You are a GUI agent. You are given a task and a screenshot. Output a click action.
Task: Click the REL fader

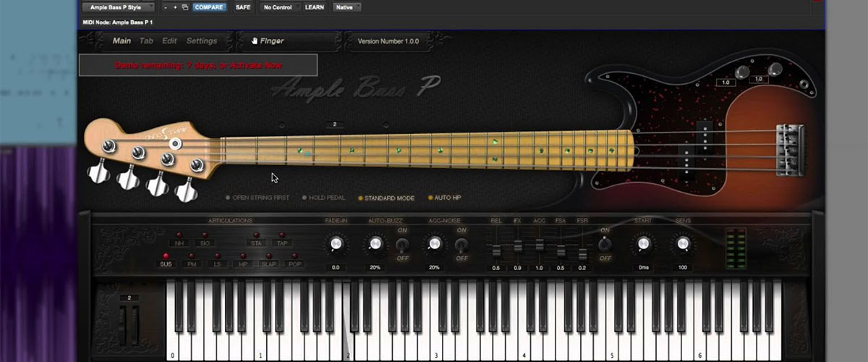pyautogui.click(x=496, y=251)
